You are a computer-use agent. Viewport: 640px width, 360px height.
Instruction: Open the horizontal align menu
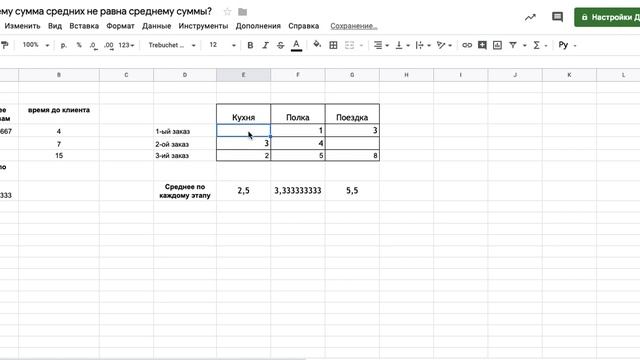click(x=381, y=45)
